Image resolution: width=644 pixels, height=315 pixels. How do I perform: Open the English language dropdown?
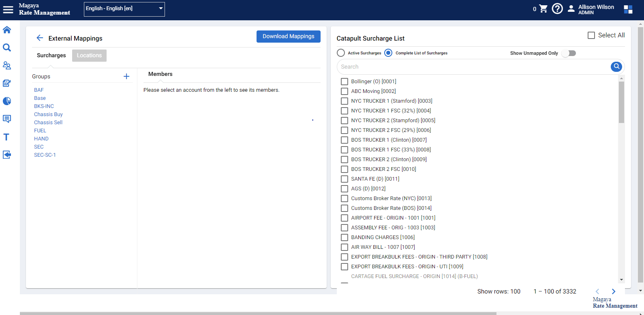pyautogui.click(x=124, y=9)
